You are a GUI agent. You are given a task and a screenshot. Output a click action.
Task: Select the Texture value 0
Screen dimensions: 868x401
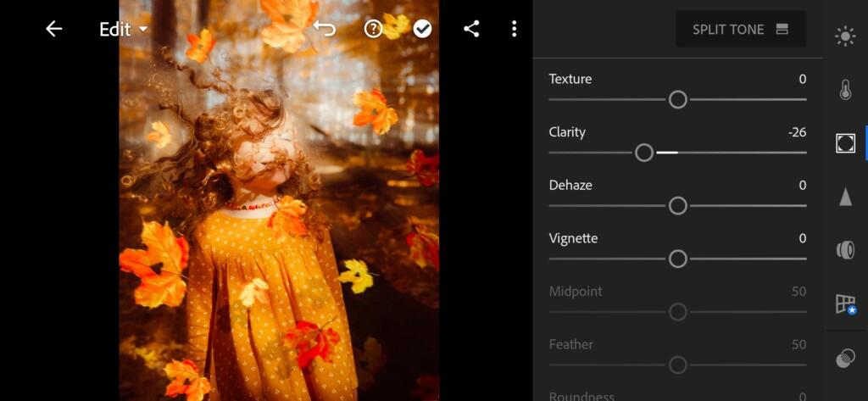click(x=802, y=79)
